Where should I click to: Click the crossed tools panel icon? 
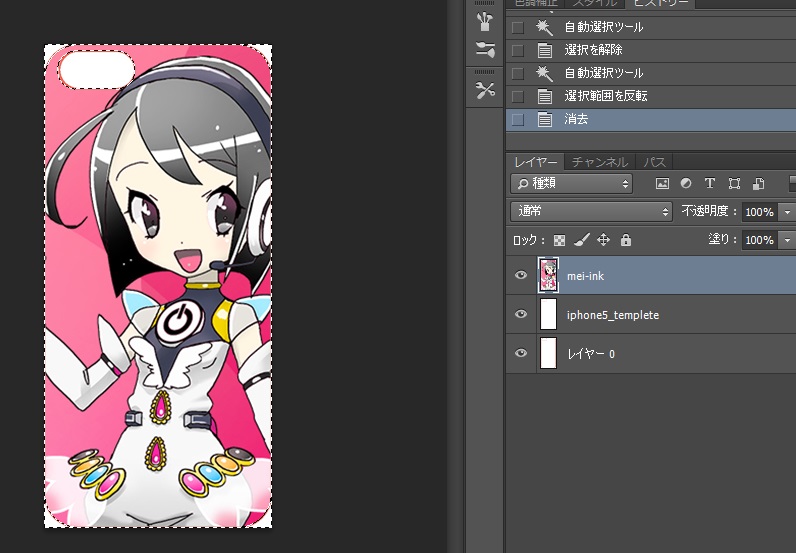point(485,90)
